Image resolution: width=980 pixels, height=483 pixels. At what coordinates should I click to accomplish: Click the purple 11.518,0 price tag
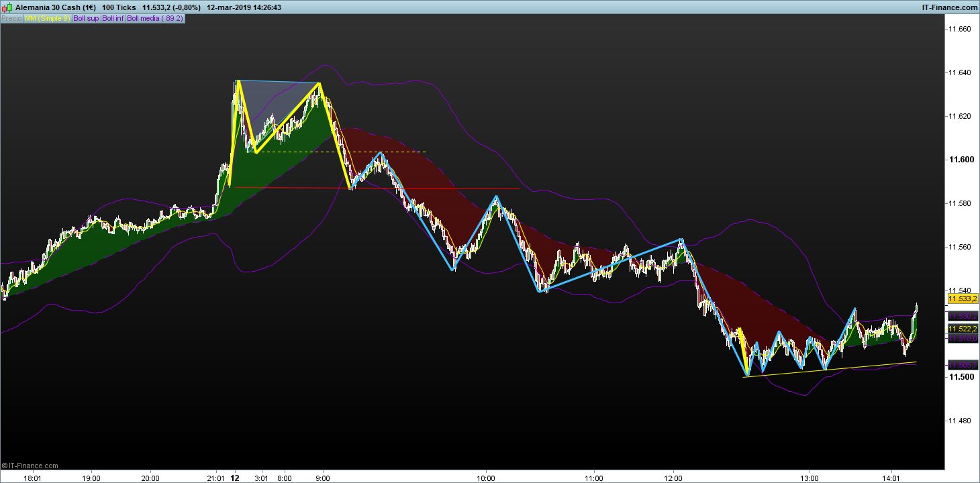click(x=963, y=339)
